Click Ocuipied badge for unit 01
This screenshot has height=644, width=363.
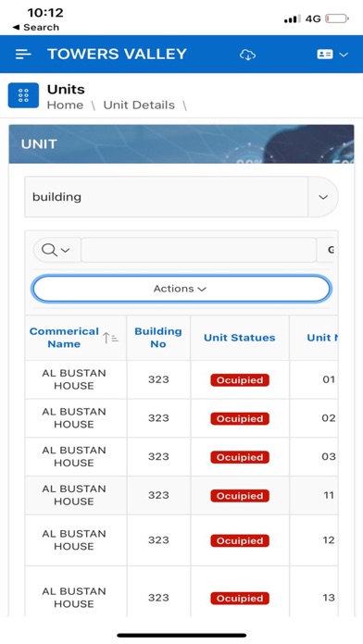pos(240,380)
